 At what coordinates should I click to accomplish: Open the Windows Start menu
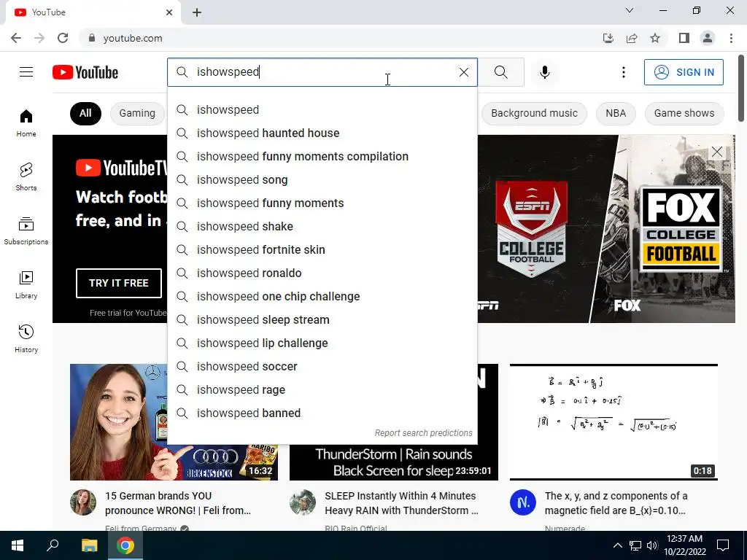point(18,545)
